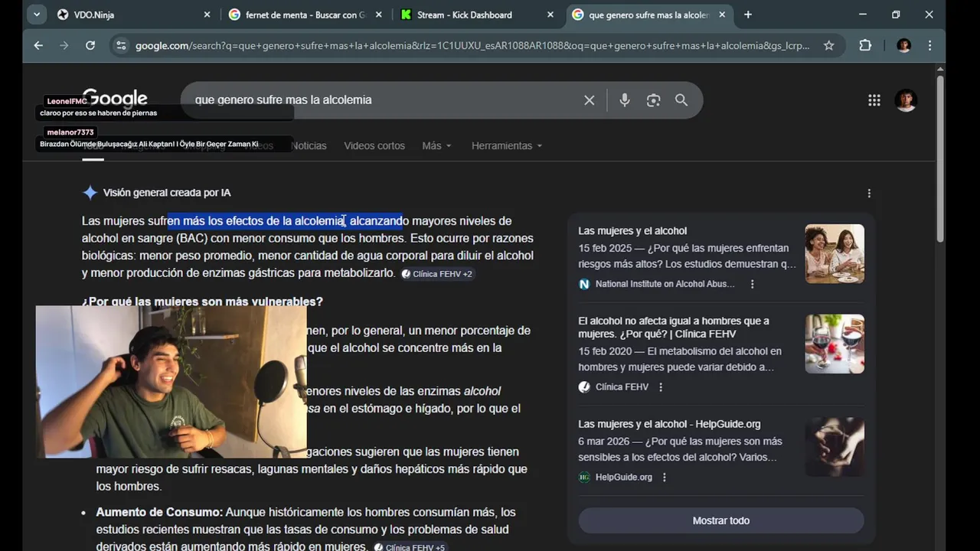Close the current alcolemia search tab
The width and height of the screenshot is (980, 551).
[722, 15]
